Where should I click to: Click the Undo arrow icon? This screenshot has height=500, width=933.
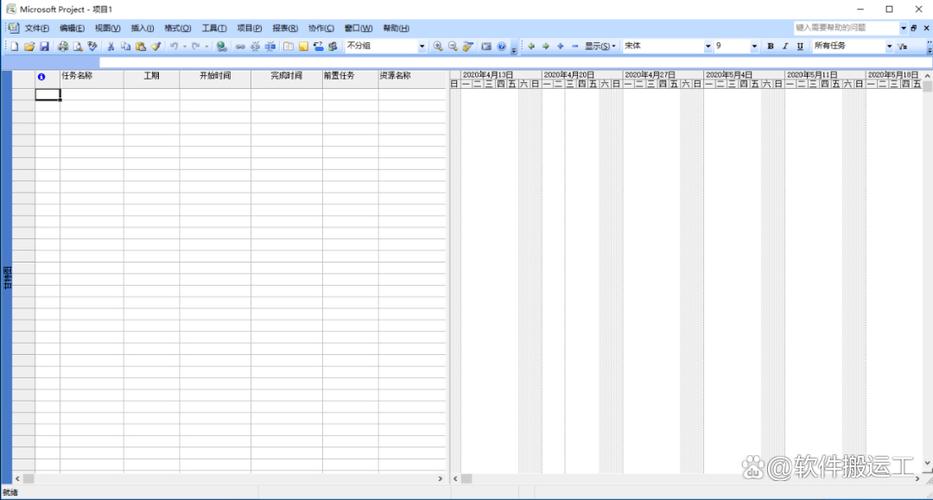174,46
